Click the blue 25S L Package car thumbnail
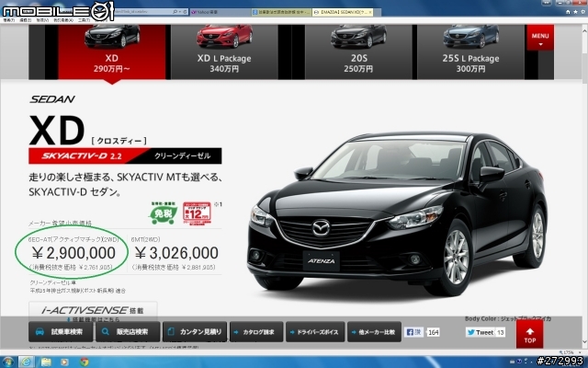Viewport: 588px width, 368px height. click(471, 37)
